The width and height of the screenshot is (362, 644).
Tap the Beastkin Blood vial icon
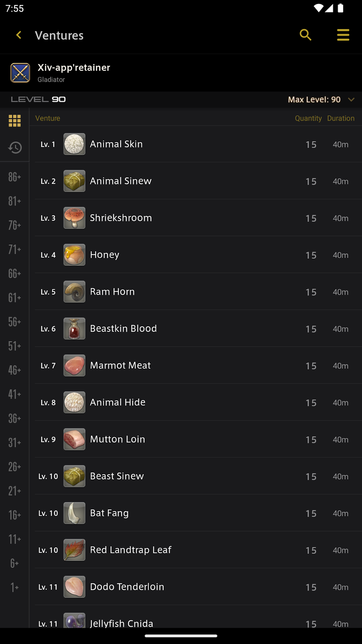coord(74,329)
